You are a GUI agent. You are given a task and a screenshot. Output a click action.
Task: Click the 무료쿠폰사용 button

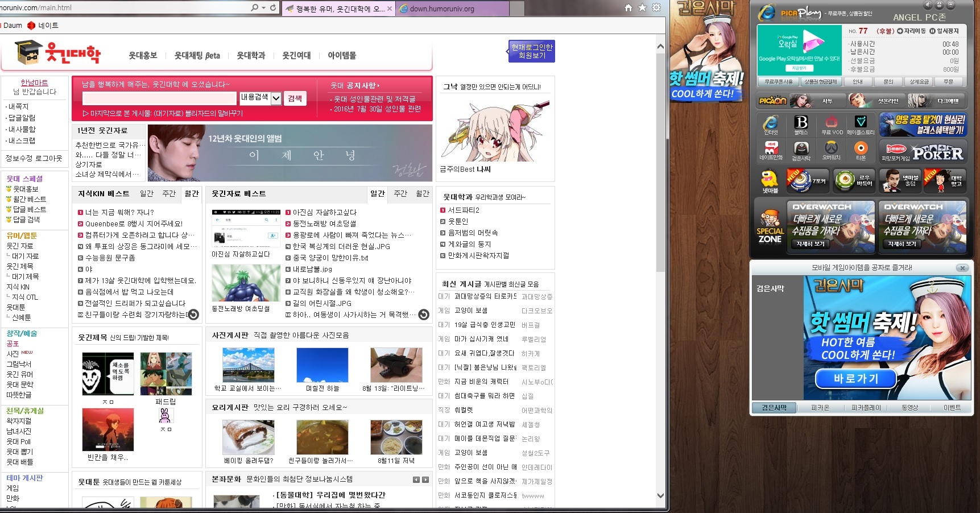[x=778, y=82]
